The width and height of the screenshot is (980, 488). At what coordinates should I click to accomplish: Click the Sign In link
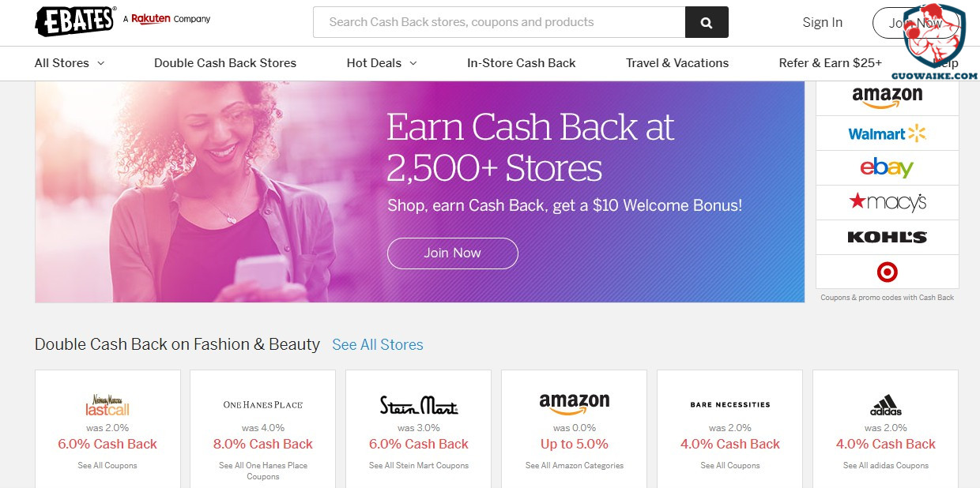(822, 22)
